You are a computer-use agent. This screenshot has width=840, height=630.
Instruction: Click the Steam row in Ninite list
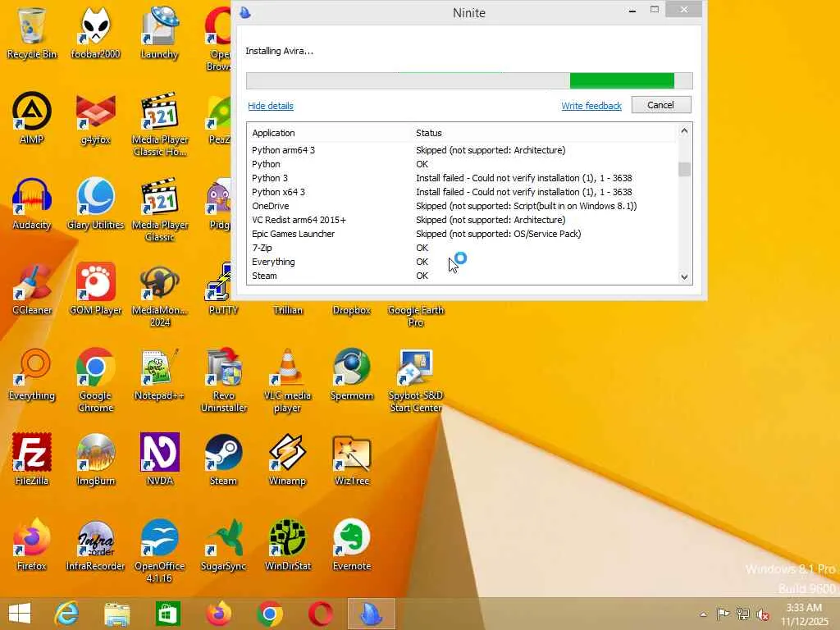(x=463, y=276)
